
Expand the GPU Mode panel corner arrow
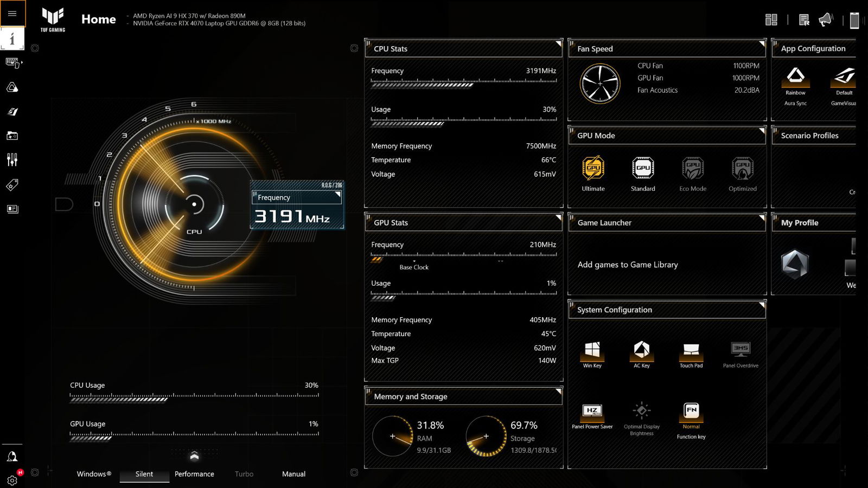pyautogui.click(x=762, y=131)
